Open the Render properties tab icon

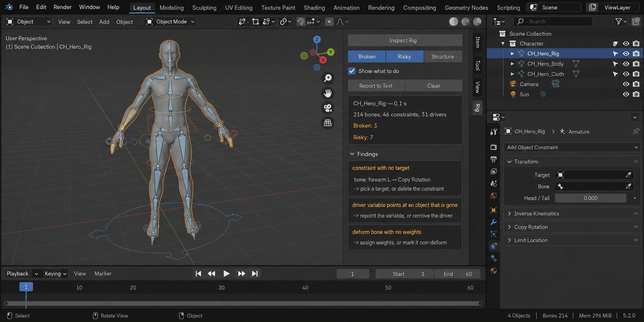click(493, 147)
